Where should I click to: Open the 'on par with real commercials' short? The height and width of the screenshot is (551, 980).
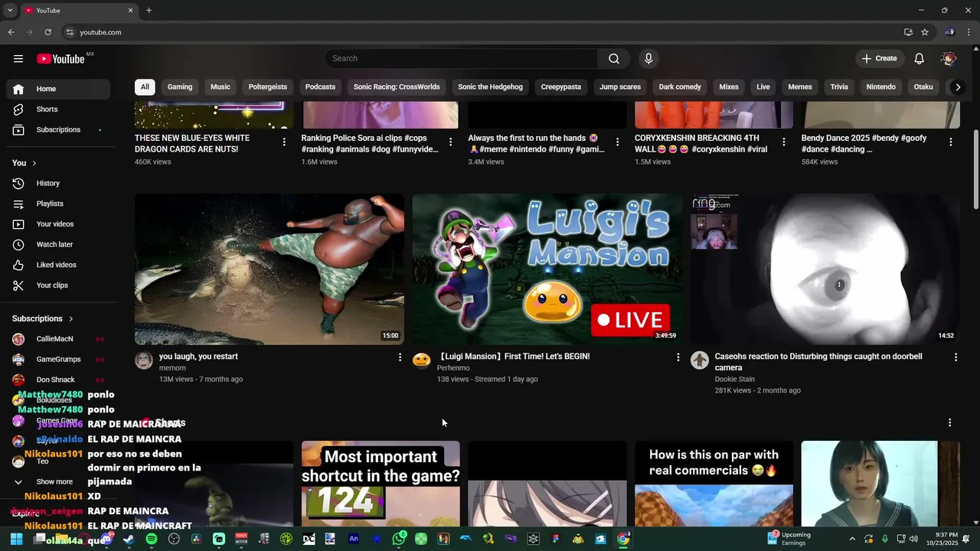[x=714, y=484]
